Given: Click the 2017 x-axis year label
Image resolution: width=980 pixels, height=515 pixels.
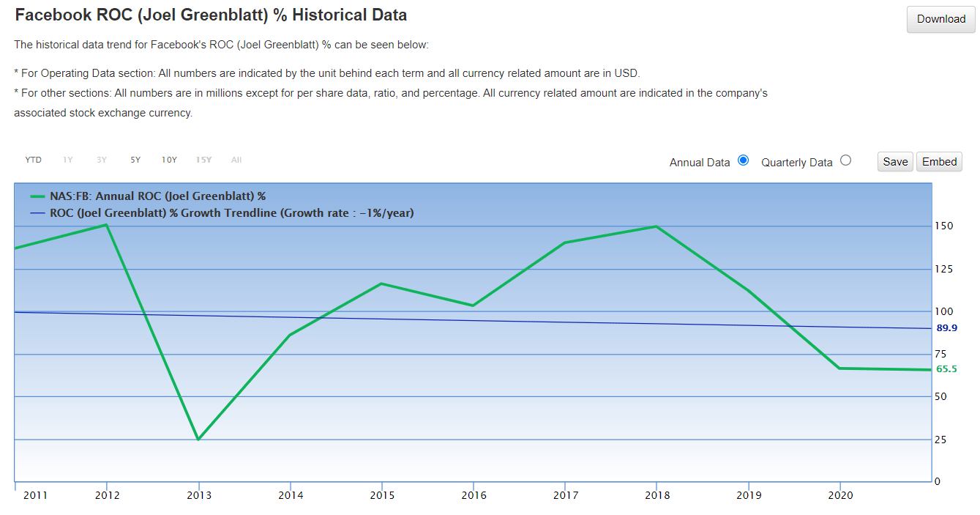Looking at the screenshot, I should point(565,495).
